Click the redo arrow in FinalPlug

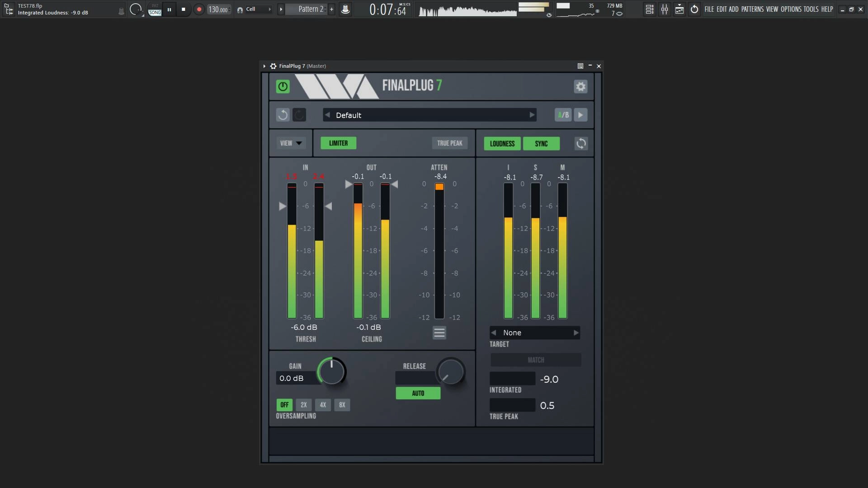[x=299, y=115]
